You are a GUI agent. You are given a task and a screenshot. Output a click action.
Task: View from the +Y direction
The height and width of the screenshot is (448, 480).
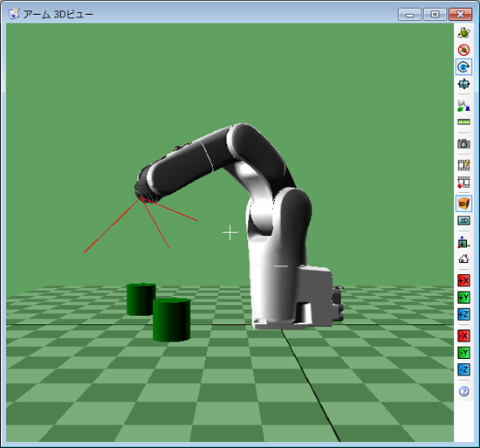(463, 297)
